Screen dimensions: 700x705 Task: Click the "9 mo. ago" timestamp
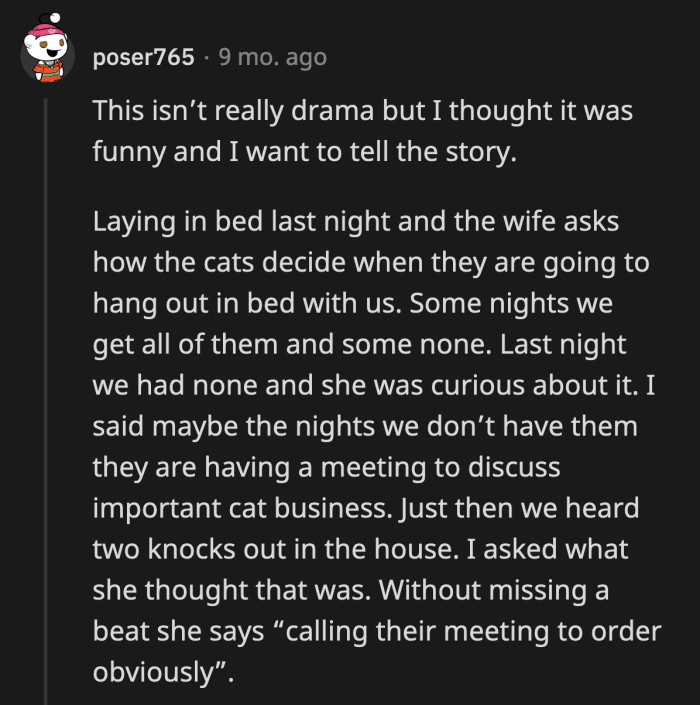click(x=273, y=58)
